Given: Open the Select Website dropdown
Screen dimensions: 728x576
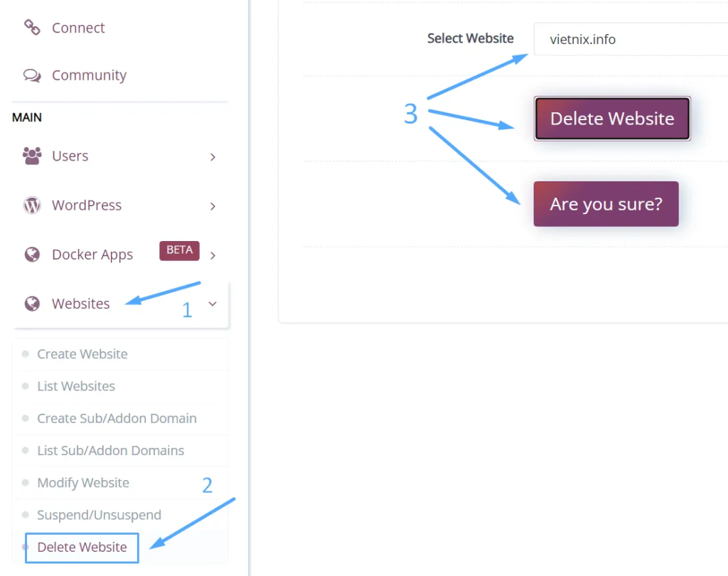Looking at the screenshot, I should (x=630, y=39).
